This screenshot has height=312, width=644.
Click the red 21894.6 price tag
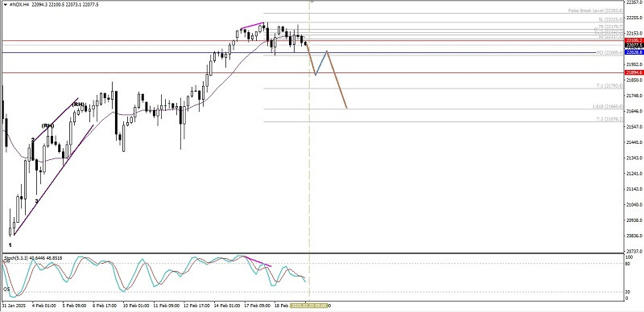(x=634, y=72)
